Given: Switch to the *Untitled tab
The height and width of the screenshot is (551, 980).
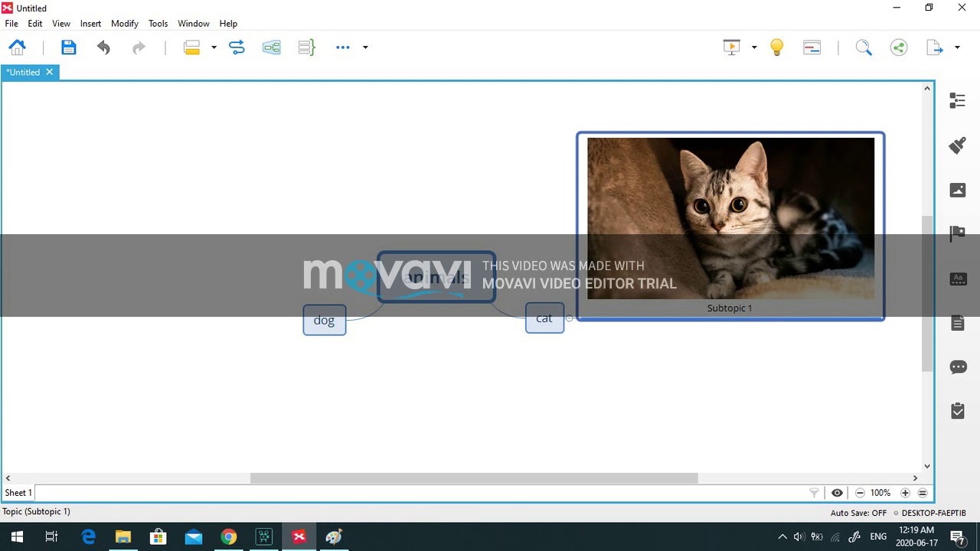Looking at the screenshot, I should [x=23, y=72].
